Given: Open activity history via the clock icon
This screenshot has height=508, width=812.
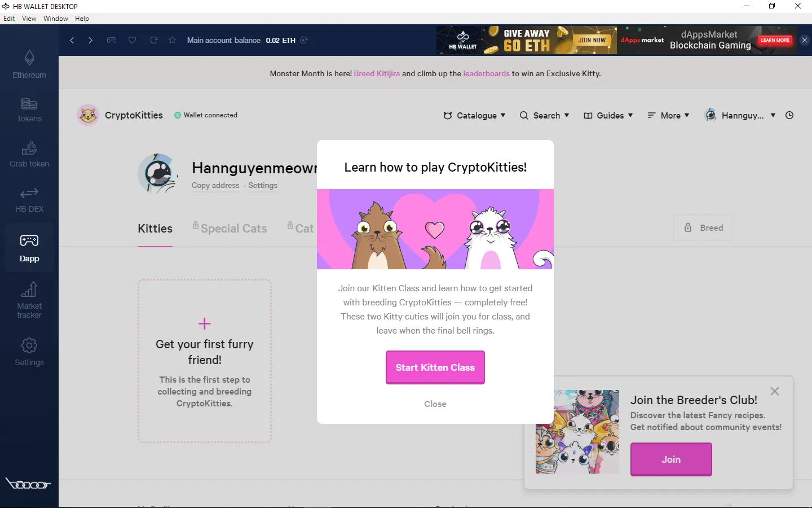Looking at the screenshot, I should [x=789, y=115].
